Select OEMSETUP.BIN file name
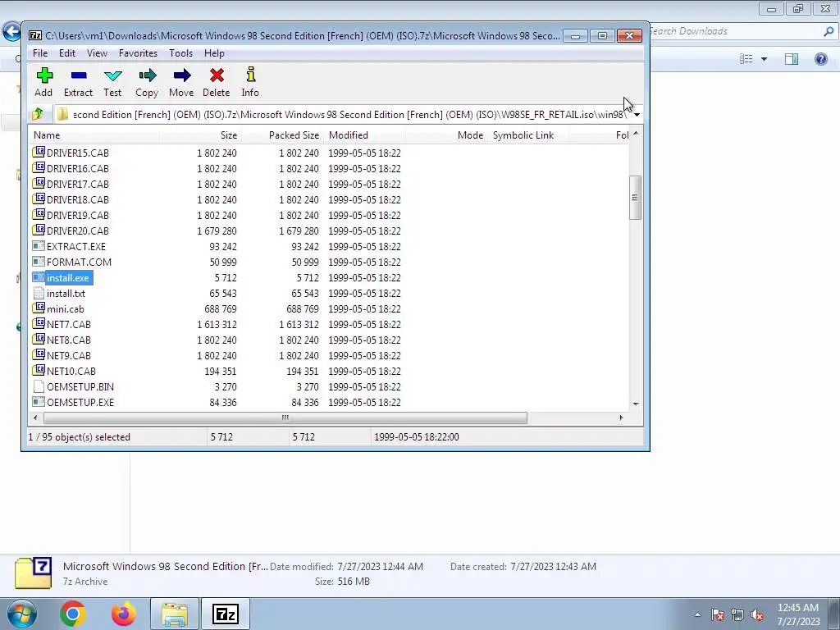This screenshot has width=840, height=630. click(x=80, y=387)
